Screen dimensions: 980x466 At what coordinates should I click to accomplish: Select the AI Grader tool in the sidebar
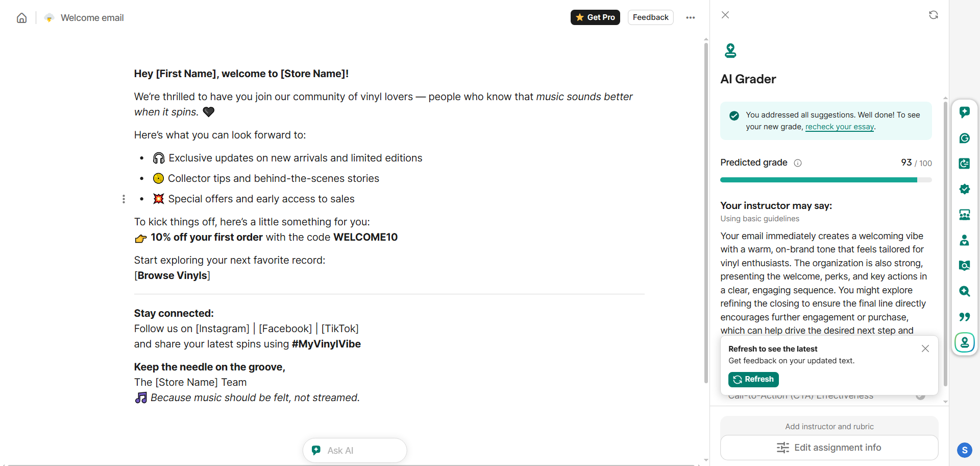tap(965, 342)
